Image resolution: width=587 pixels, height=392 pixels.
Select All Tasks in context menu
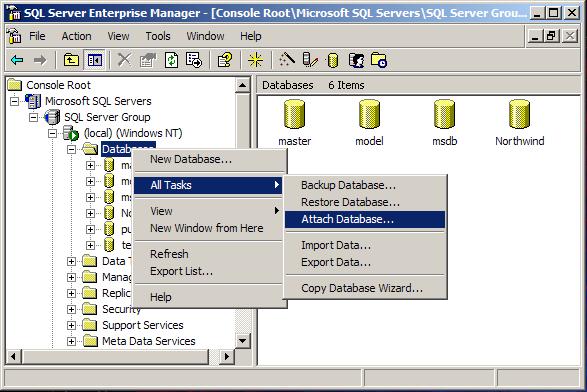tap(208, 185)
